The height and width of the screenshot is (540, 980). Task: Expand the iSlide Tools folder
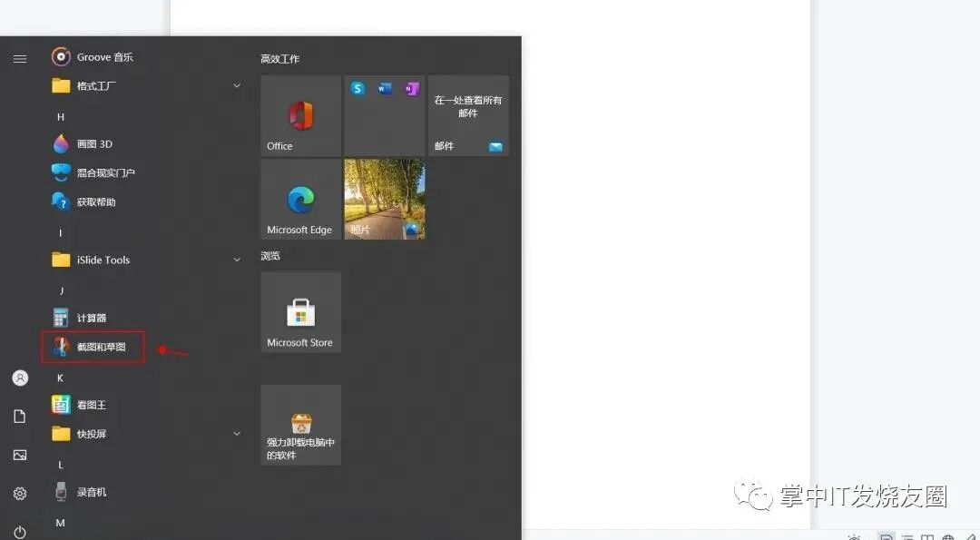click(237, 260)
